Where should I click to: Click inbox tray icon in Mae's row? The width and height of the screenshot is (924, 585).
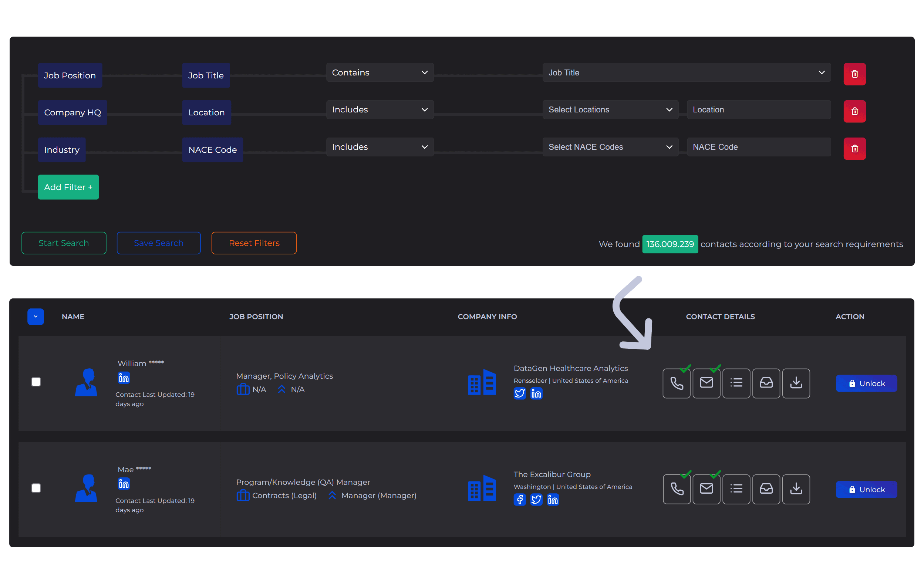point(766,489)
